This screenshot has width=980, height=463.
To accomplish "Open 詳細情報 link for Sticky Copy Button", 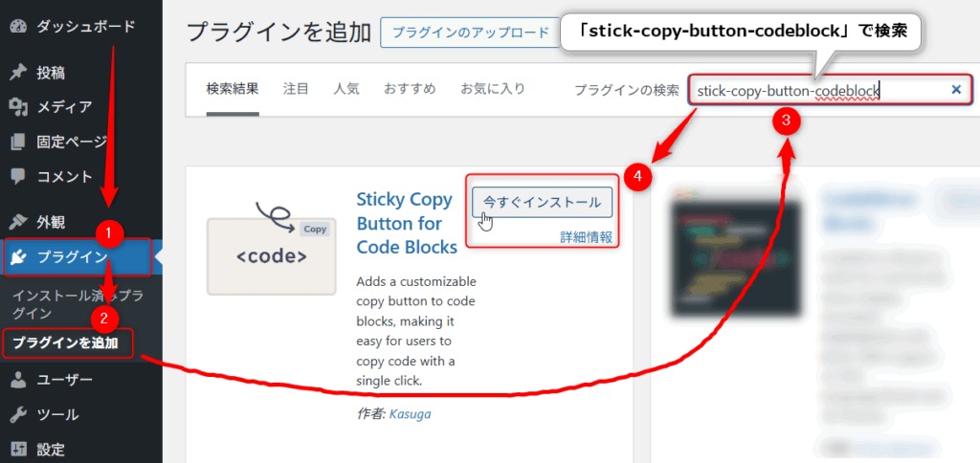I will click(x=587, y=237).
